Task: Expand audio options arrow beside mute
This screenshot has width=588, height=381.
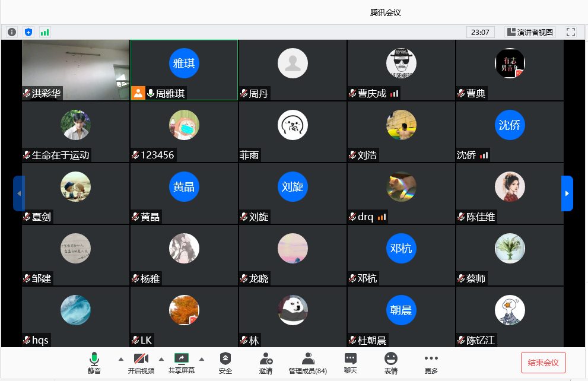Action: tap(121, 359)
